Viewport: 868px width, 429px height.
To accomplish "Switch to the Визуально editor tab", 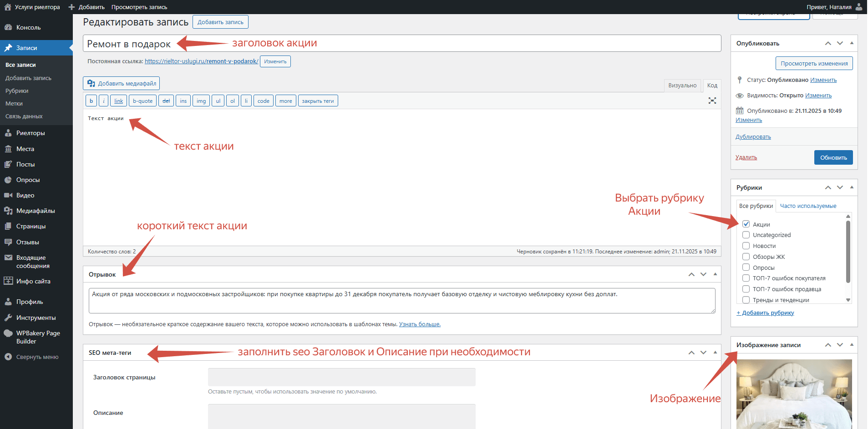I will tap(682, 86).
